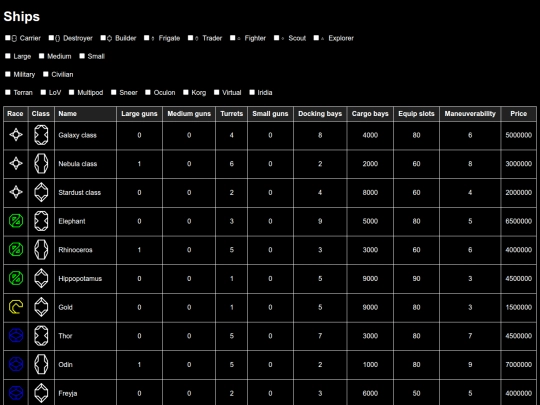Check the Frigate filter checkbox

146,38
